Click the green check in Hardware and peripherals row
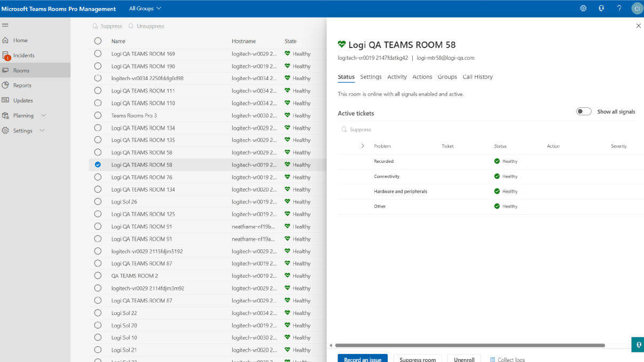 pos(497,191)
